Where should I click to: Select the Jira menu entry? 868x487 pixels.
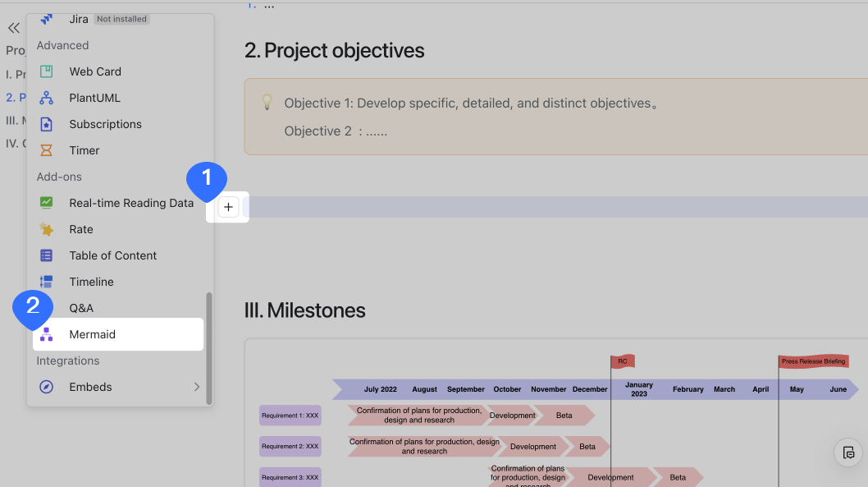pos(79,19)
